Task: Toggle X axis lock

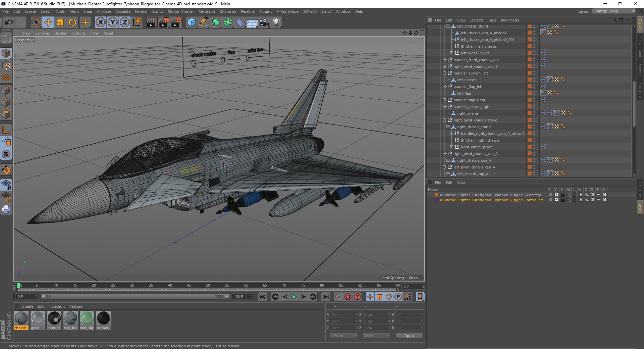Action: click(x=100, y=22)
